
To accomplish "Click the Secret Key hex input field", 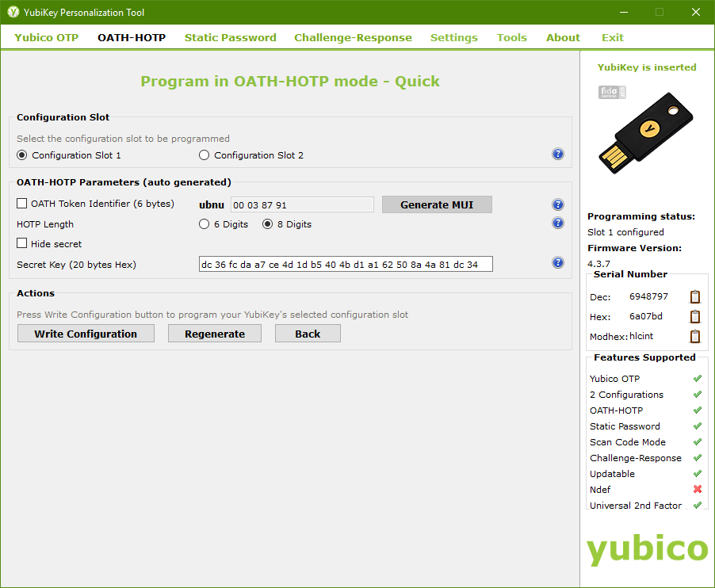I will click(x=346, y=264).
